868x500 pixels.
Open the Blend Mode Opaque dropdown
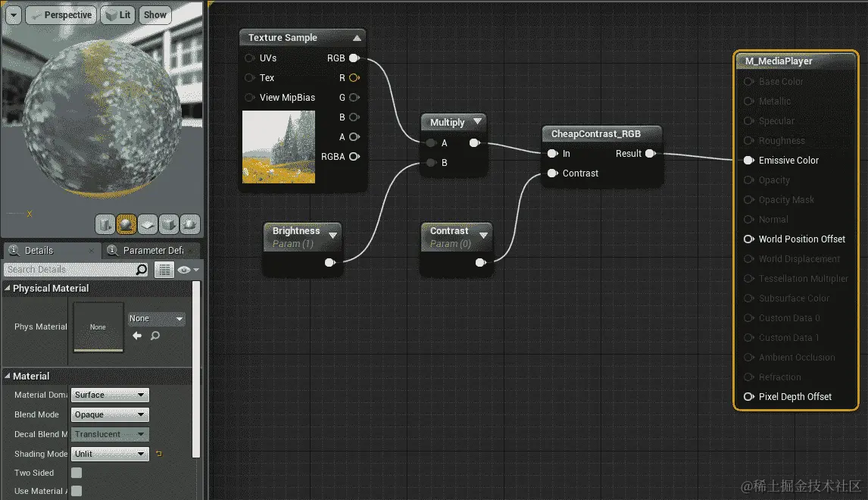pyautogui.click(x=110, y=414)
